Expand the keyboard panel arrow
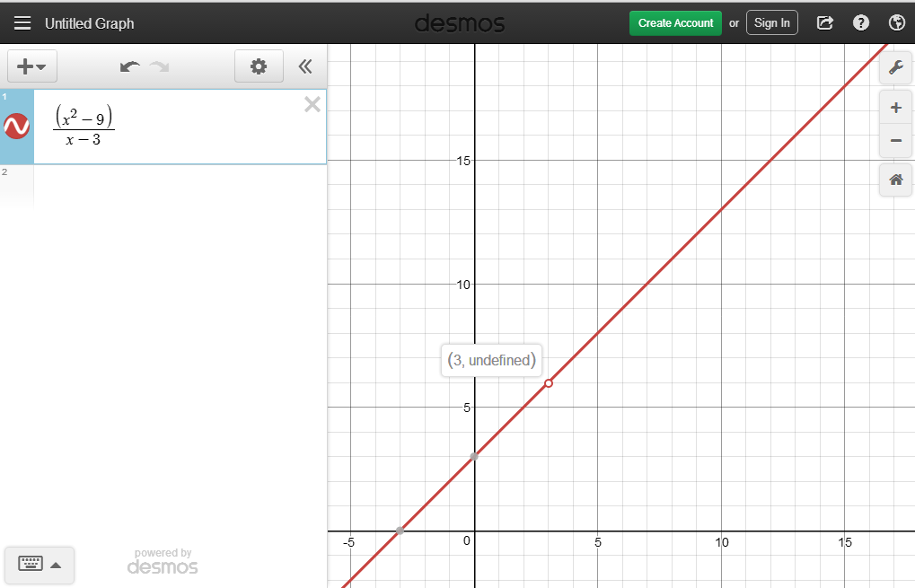Viewport: 915px width, 588px height. click(x=56, y=565)
